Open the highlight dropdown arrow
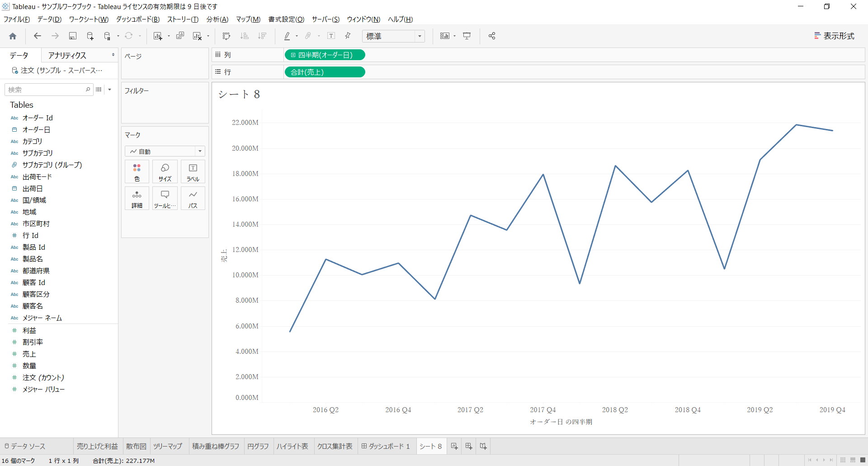 pos(297,36)
